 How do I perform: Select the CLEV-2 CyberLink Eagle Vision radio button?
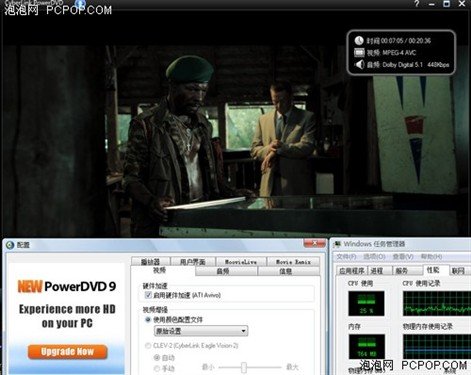point(148,346)
